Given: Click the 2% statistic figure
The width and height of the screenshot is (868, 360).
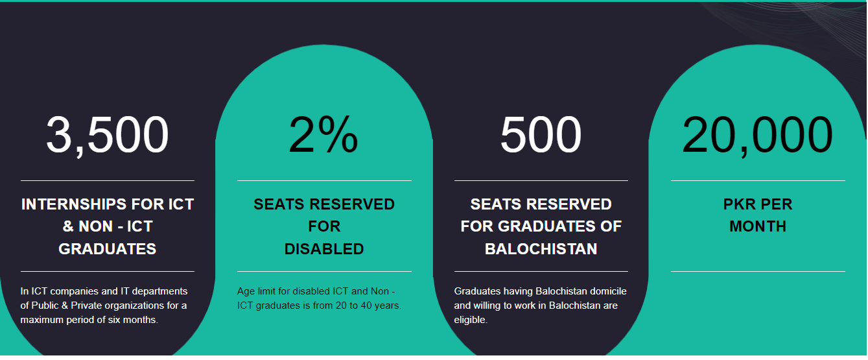Looking at the screenshot, I should (x=323, y=136).
